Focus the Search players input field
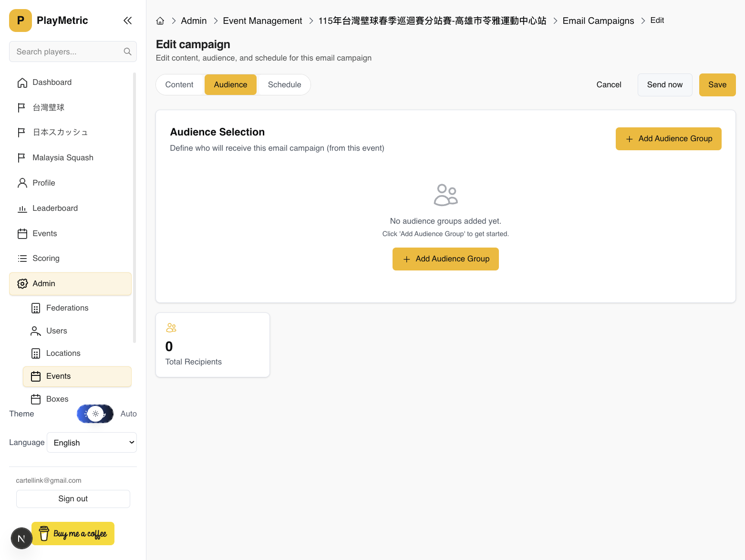Image resolution: width=745 pixels, height=560 pixels. tap(73, 52)
